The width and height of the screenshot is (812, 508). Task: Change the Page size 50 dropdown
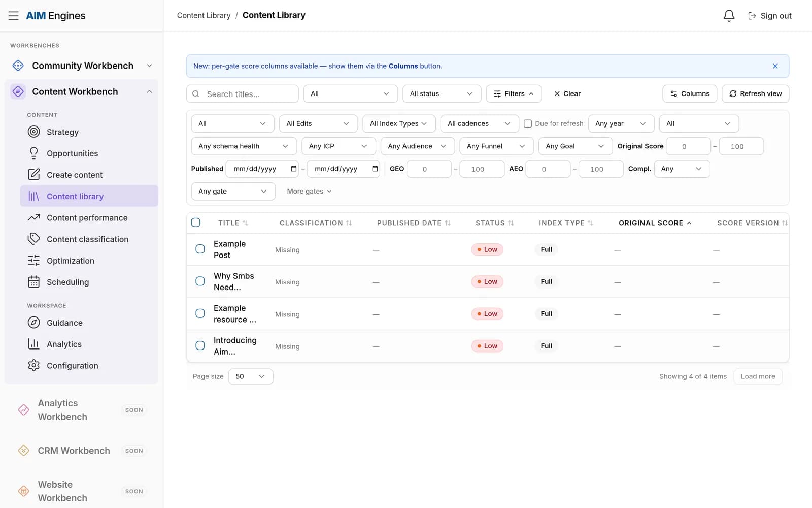[251, 376]
